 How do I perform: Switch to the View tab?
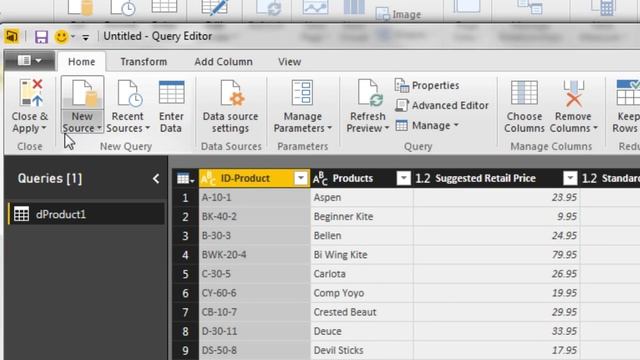pyautogui.click(x=289, y=62)
